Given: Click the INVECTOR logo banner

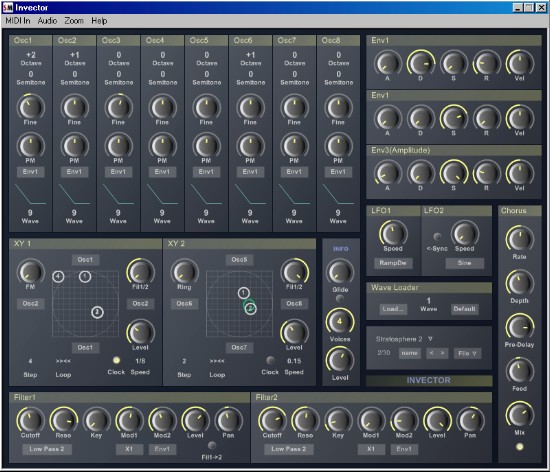Looking at the screenshot, I should click(429, 380).
